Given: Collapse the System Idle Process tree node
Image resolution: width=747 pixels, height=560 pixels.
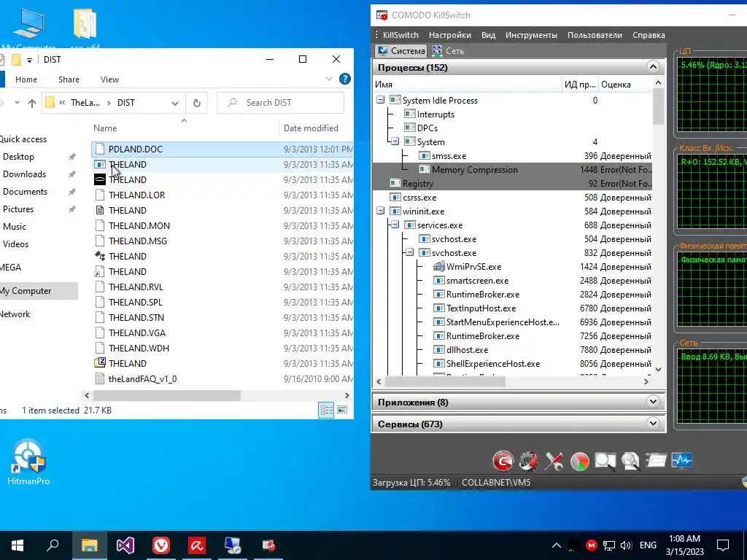Looking at the screenshot, I should (x=380, y=100).
